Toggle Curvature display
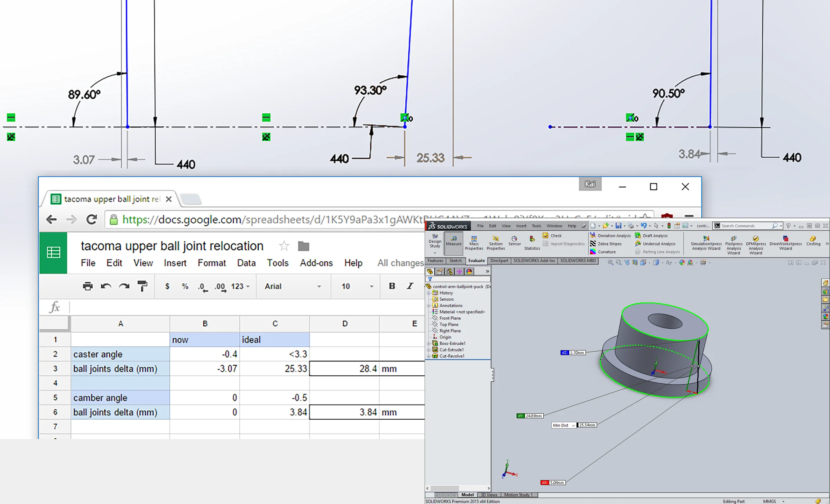 coord(603,252)
